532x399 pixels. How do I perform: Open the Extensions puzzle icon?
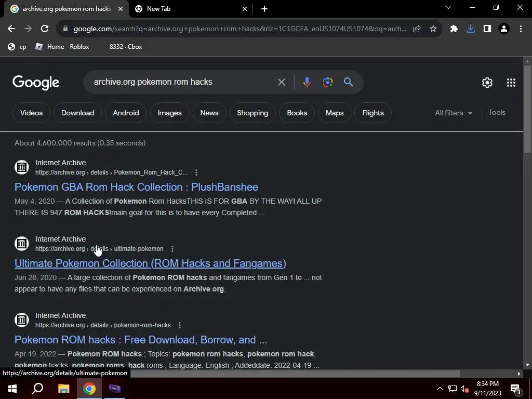click(x=454, y=29)
